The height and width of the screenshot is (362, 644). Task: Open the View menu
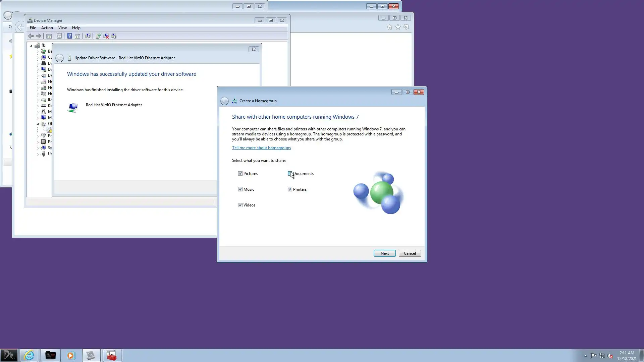click(x=62, y=28)
